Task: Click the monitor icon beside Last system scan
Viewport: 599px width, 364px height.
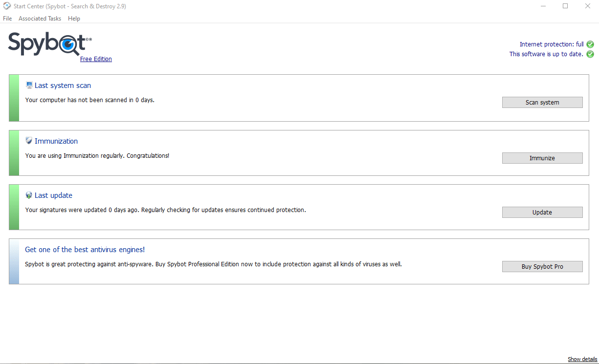Action: (x=29, y=86)
